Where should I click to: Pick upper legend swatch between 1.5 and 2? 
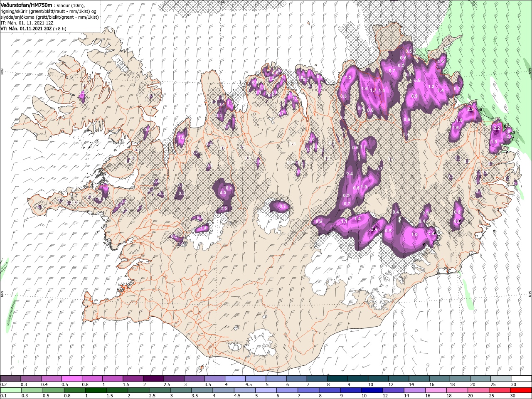pyautogui.click(x=133, y=379)
